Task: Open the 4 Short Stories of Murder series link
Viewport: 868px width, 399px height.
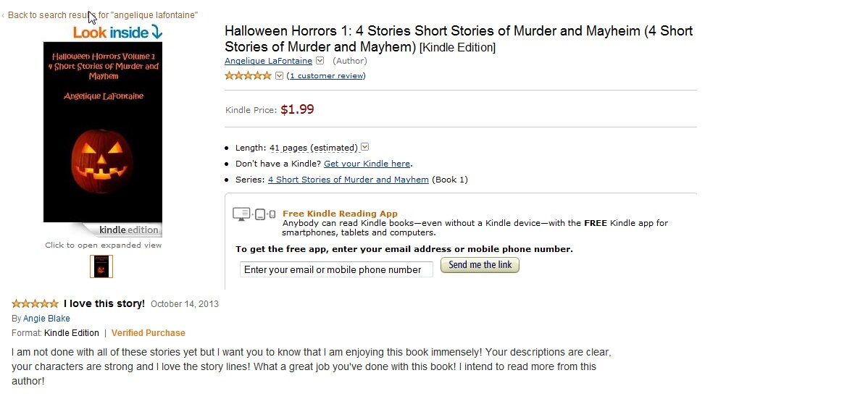Action: click(x=349, y=180)
